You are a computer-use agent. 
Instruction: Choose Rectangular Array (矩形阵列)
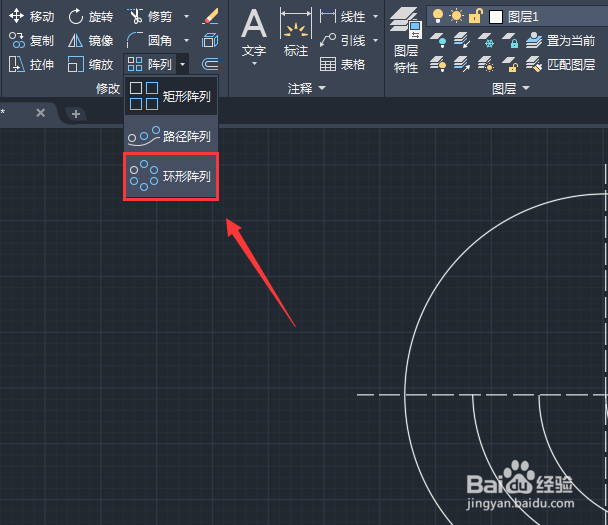[x=171, y=96]
